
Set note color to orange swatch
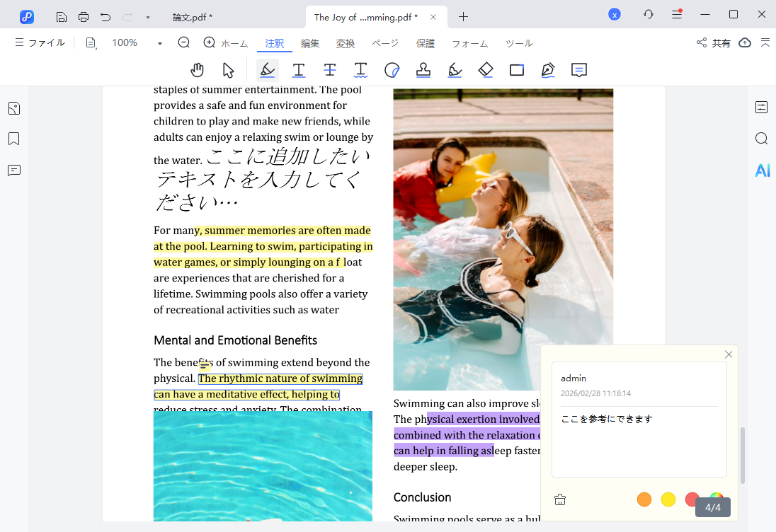644,499
